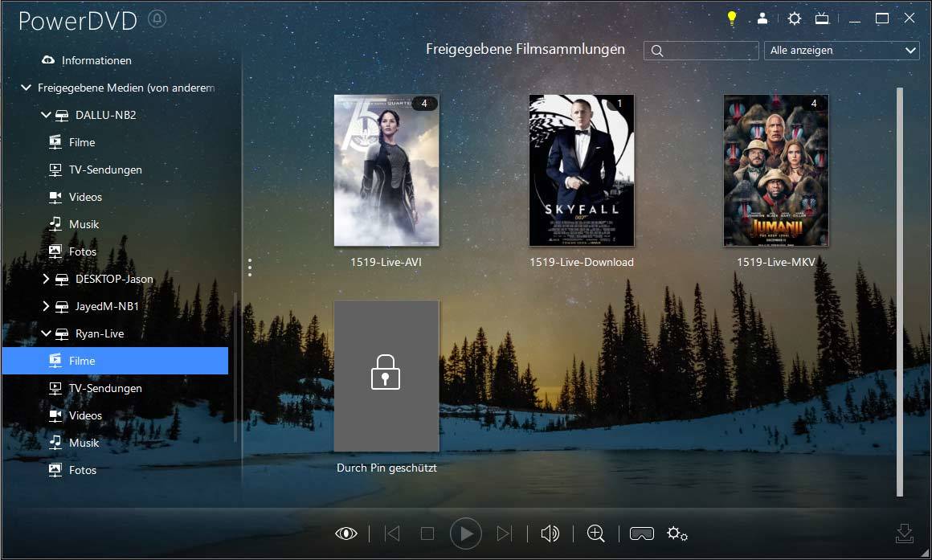Select Filme under DALLU-NB2
This screenshot has width=932, height=560.
(x=82, y=142)
